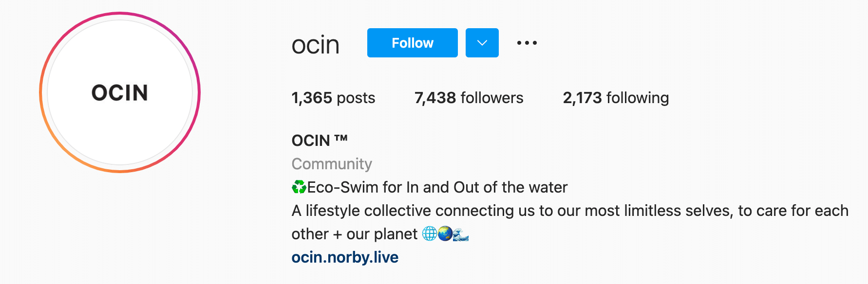Open the three-dot more options menu
Screen dimensions: 868x284
pyautogui.click(x=527, y=43)
